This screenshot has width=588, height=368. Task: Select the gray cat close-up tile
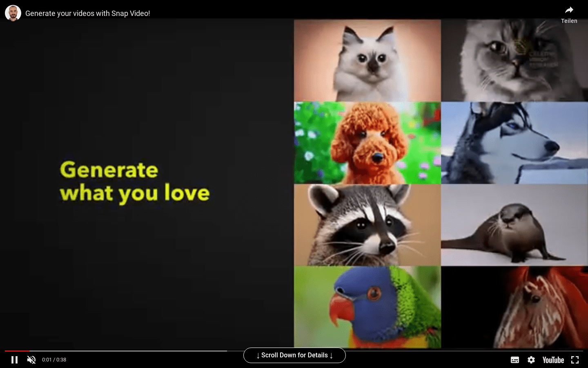[514, 61]
